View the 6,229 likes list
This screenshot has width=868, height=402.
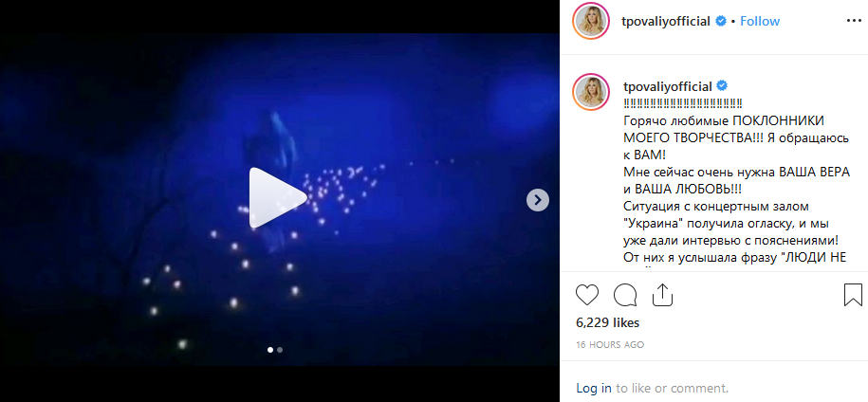607,322
